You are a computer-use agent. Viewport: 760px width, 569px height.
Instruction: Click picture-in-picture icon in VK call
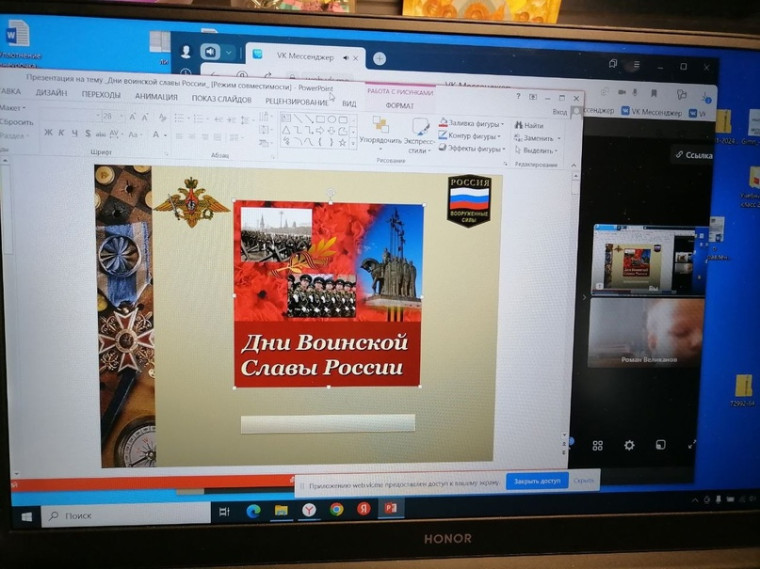[x=661, y=444]
